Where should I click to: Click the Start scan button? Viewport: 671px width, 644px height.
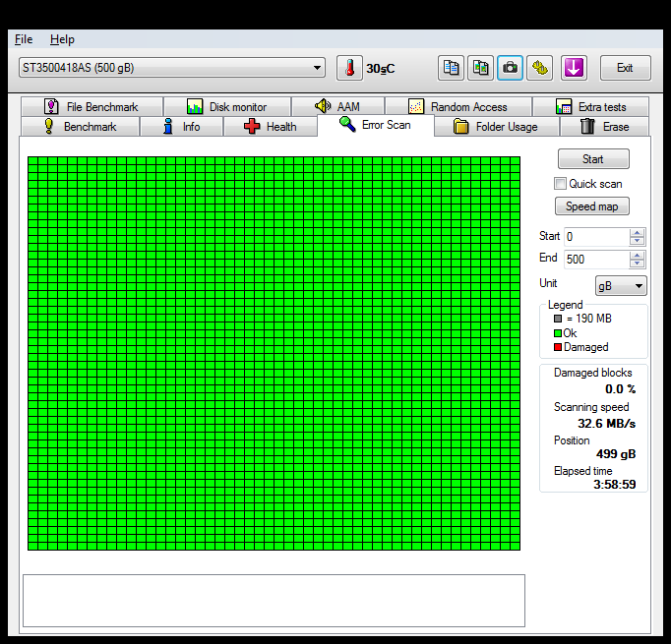click(593, 159)
